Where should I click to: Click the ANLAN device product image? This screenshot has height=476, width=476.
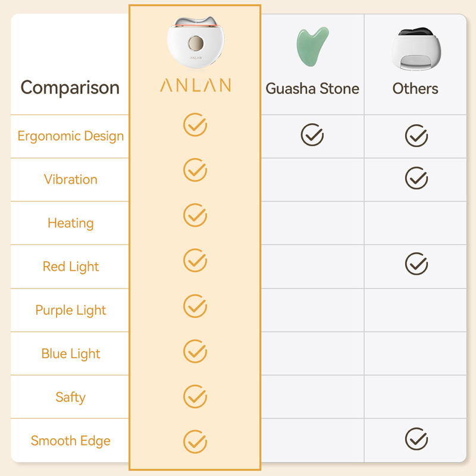[195, 42]
